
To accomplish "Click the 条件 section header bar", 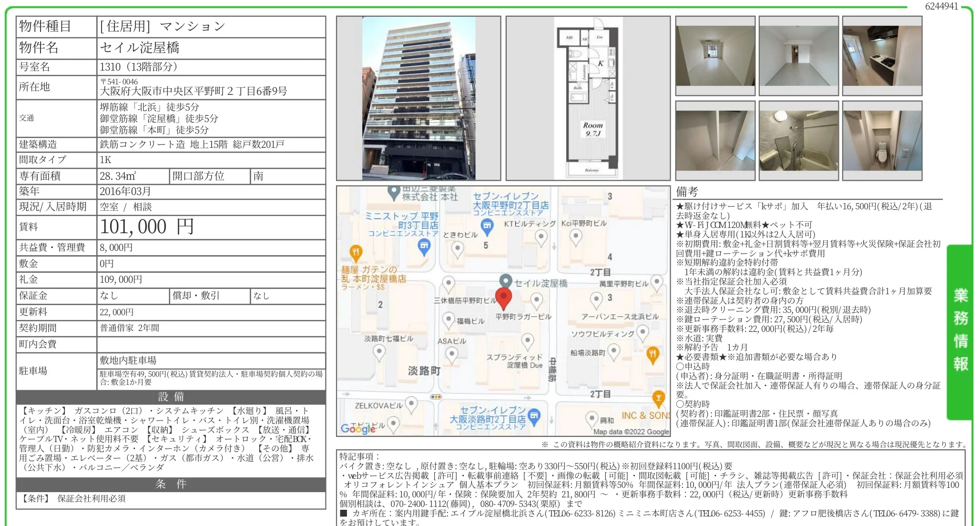I will pos(171,484).
